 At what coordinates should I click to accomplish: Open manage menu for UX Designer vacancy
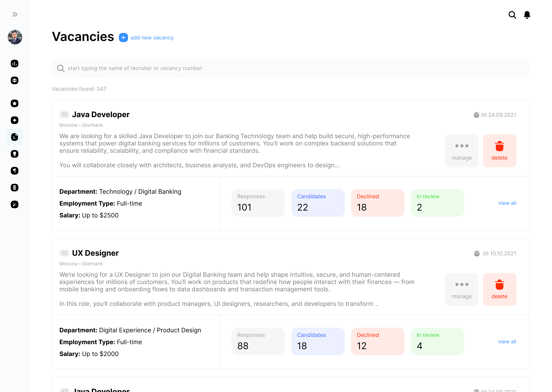click(x=461, y=289)
